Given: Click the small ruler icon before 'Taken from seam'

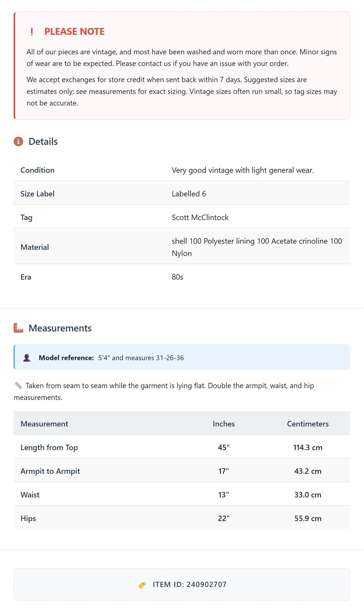Looking at the screenshot, I should (18, 385).
